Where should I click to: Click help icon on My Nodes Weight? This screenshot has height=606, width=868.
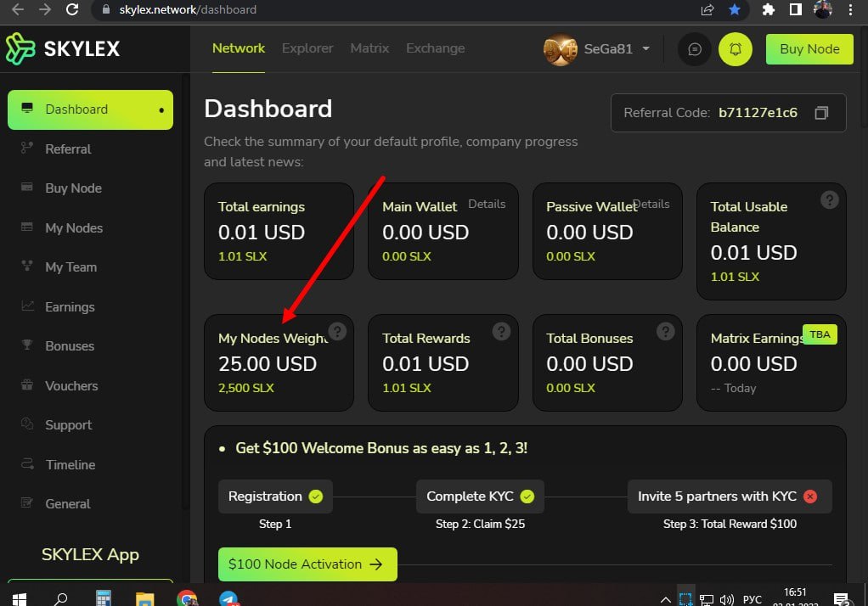coord(337,331)
